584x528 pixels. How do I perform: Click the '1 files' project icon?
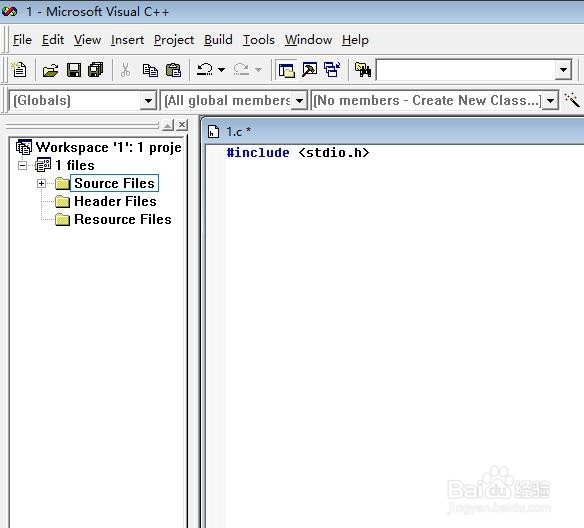(x=43, y=165)
